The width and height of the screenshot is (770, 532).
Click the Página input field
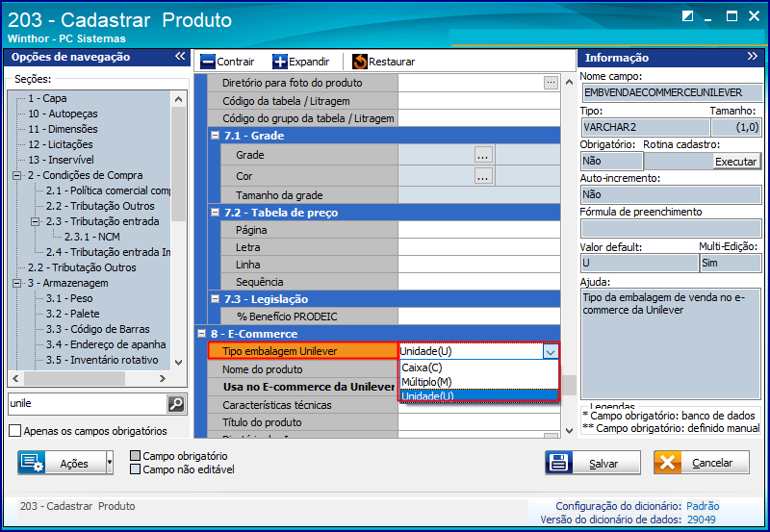coord(478,230)
